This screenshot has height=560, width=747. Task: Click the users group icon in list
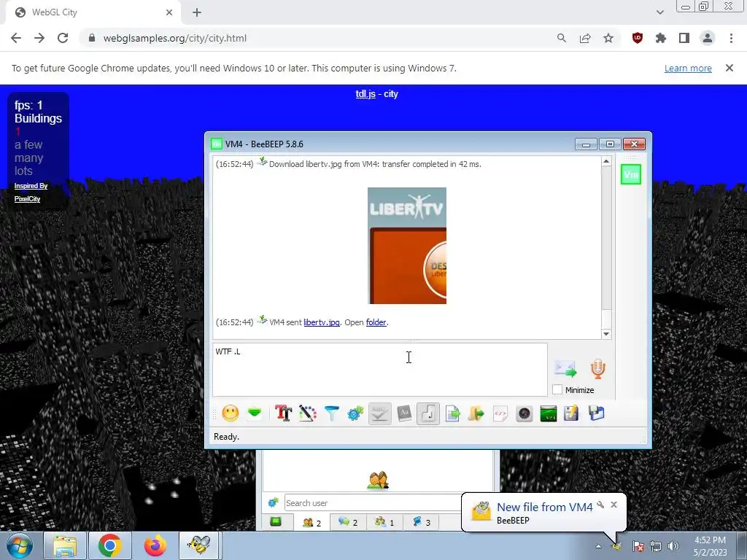[x=378, y=480]
